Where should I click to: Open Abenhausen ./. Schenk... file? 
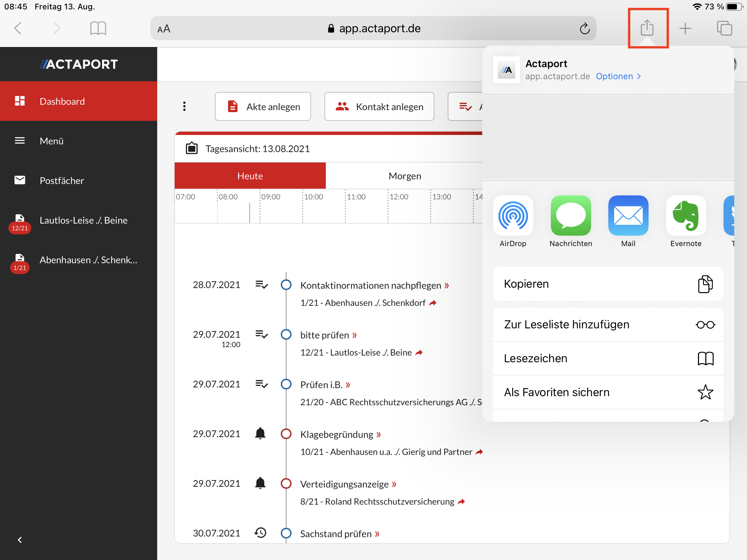tap(78, 260)
